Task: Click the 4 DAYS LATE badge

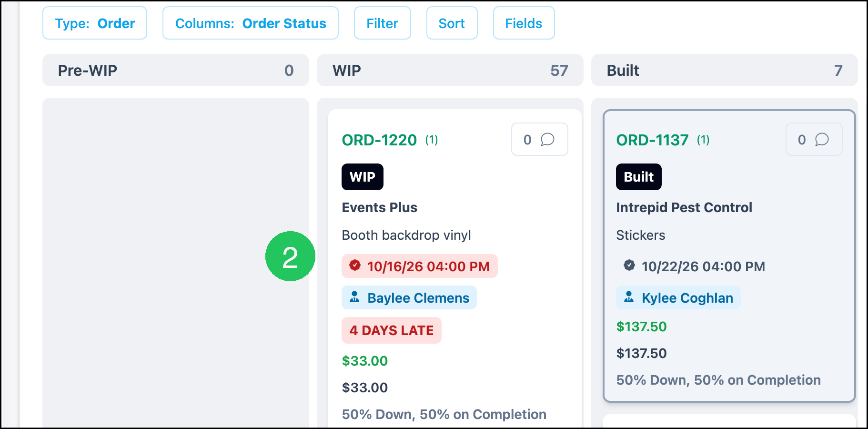Action: pyautogui.click(x=392, y=330)
